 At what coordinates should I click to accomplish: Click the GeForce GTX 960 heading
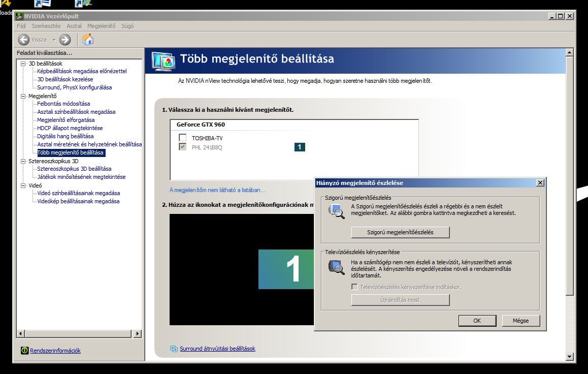[x=201, y=124]
